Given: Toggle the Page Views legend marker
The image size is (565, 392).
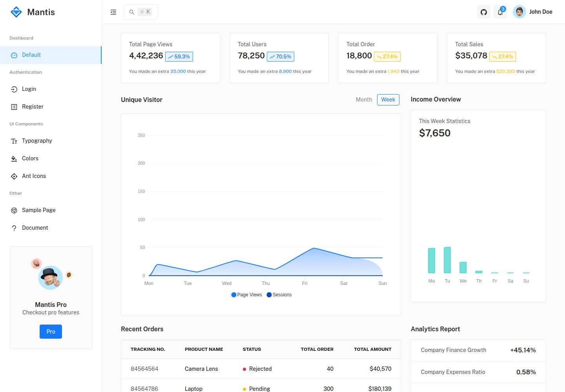Looking at the screenshot, I should coord(234,295).
